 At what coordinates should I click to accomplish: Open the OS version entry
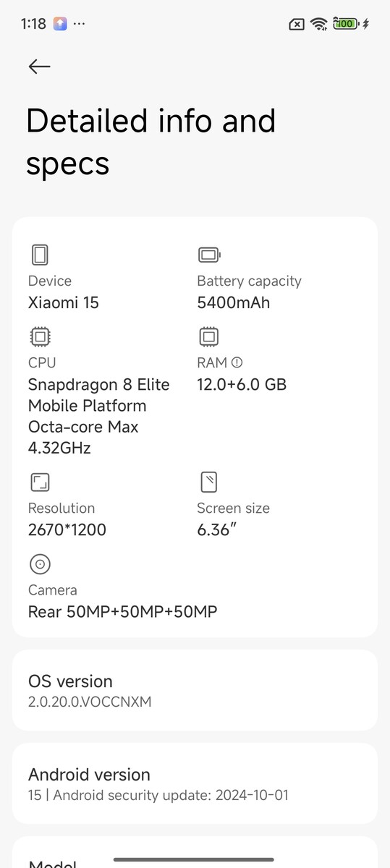(195, 690)
